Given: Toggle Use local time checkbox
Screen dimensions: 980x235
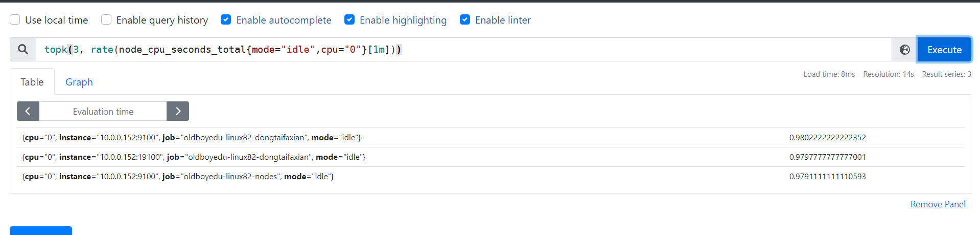Looking at the screenshot, I should [x=15, y=20].
